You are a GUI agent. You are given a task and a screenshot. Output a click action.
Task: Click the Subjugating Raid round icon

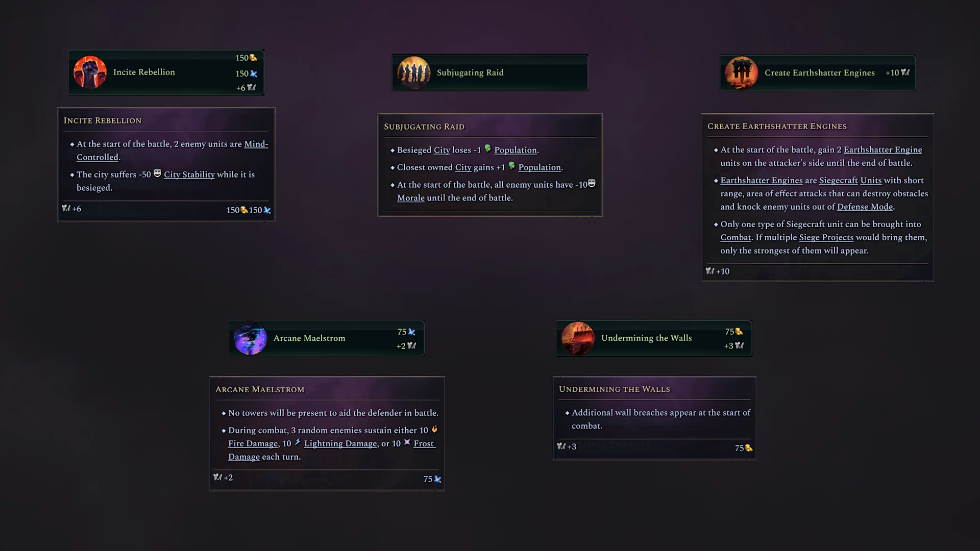[x=413, y=73]
